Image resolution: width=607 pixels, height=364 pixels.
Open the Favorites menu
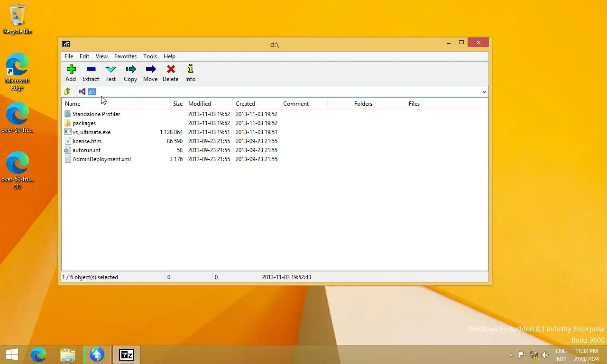coord(125,56)
